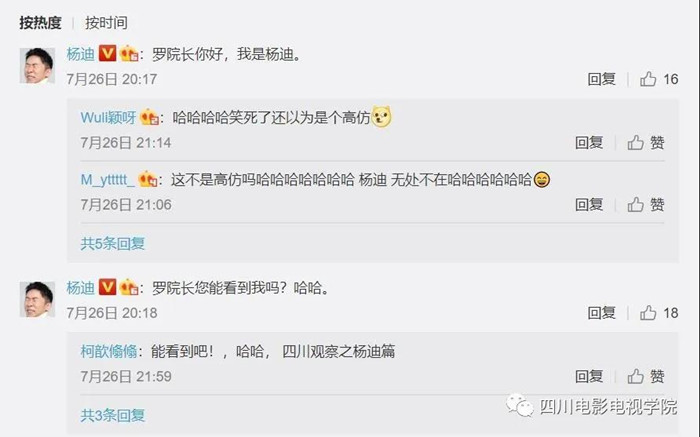Click the membership badge next to M_yttttt_
The image size is (700, 437).
[148, 179]
